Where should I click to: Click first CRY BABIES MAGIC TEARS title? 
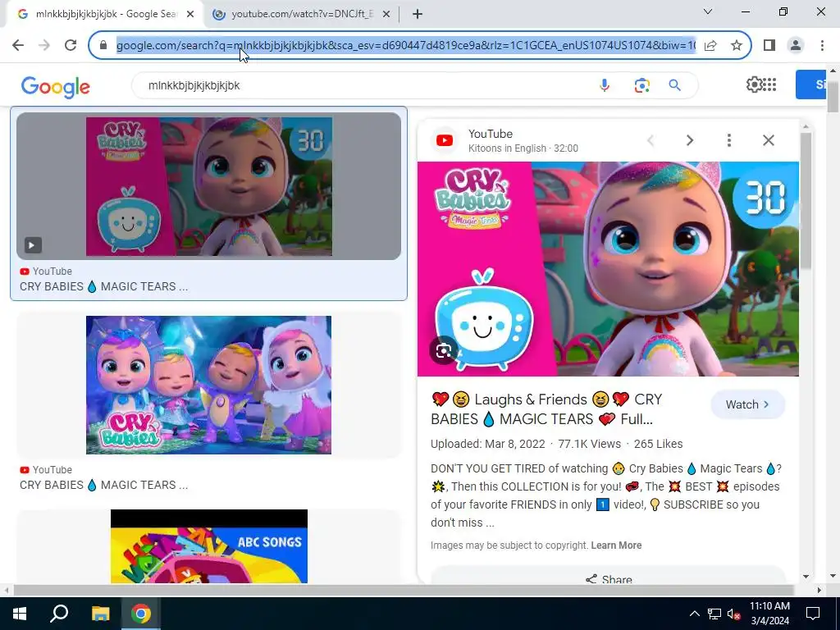point(103,286)
